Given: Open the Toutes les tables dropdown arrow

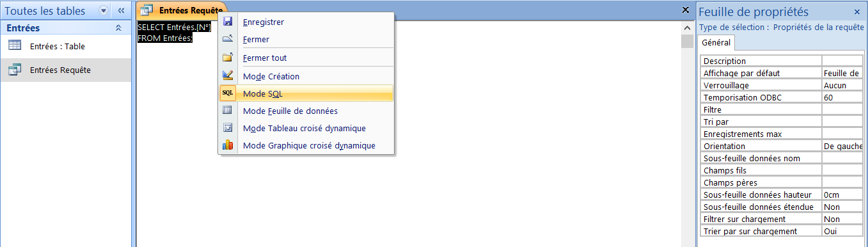Looking at the screenshot, I should click(x=104, y=11).
